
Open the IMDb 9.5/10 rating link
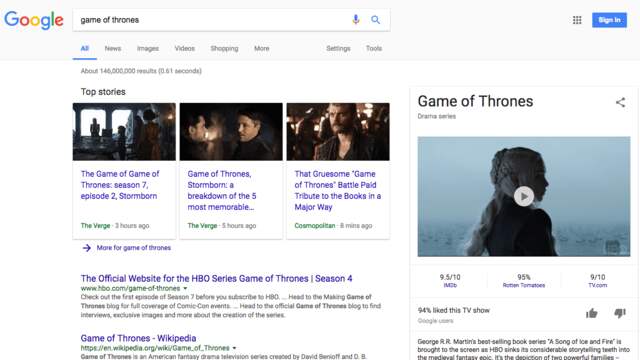point(450,280)
